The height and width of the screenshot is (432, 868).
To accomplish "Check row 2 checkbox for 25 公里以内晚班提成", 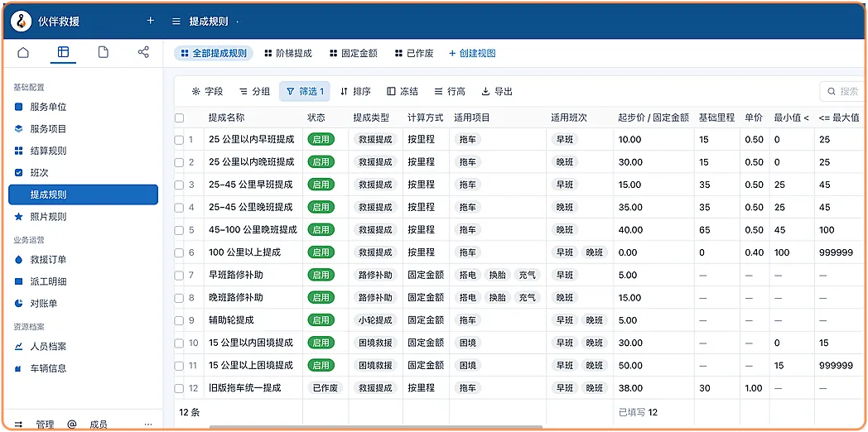I will point(179,163).
